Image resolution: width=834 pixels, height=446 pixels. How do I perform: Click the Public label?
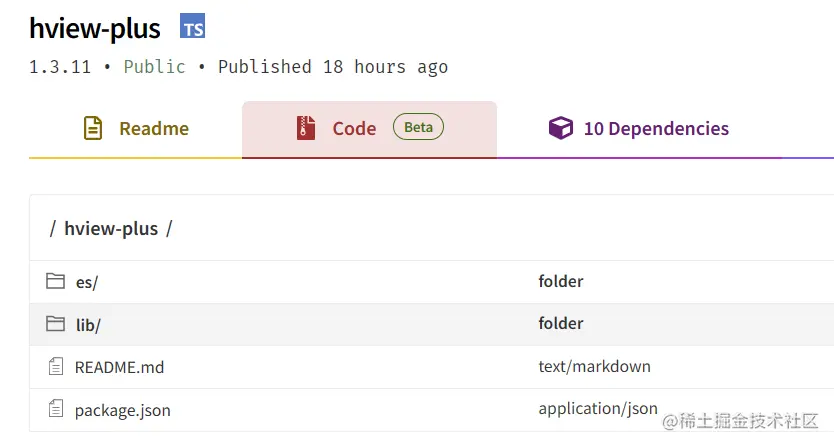(154, 67)
